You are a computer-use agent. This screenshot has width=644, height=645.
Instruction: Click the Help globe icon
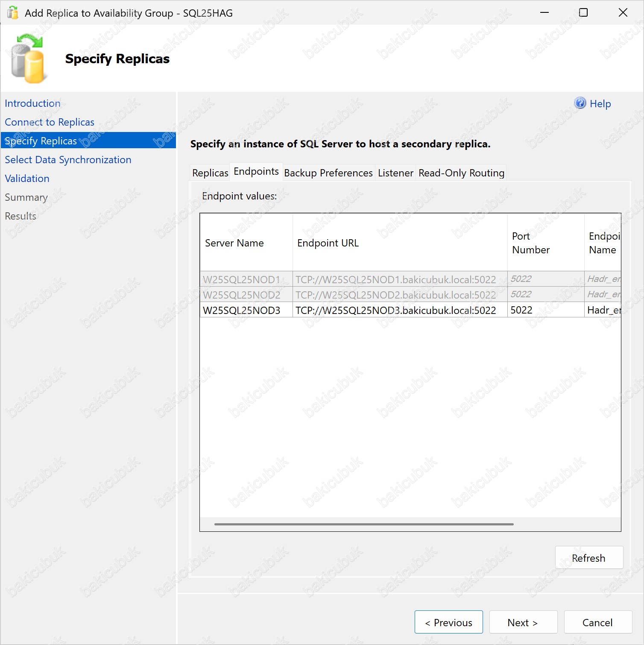click(x=580, y=103)
